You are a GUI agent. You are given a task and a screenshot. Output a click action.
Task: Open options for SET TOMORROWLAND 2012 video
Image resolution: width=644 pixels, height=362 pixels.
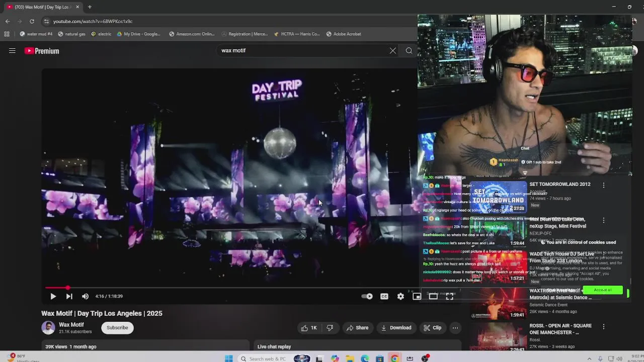tap(604, 185)
